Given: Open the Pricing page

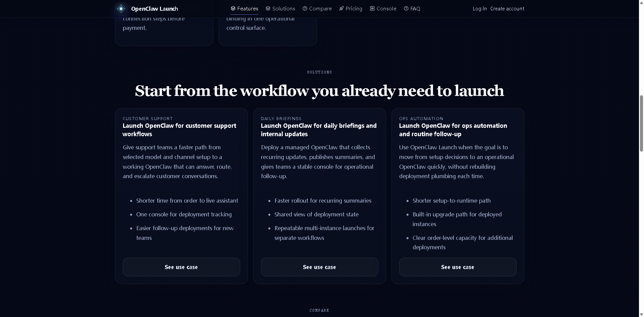Looking at the screenshot, I should coord(353,8).
